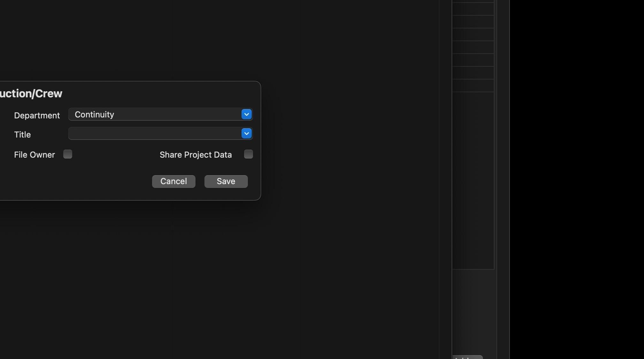Click the blank area below the list rows
Screen dimensions: 644x359
tap(473, 180)
